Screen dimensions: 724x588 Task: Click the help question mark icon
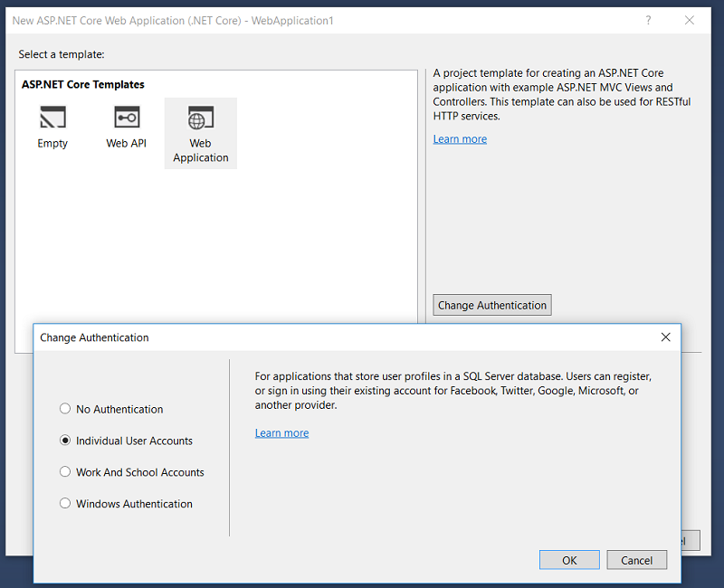point(648,20)
